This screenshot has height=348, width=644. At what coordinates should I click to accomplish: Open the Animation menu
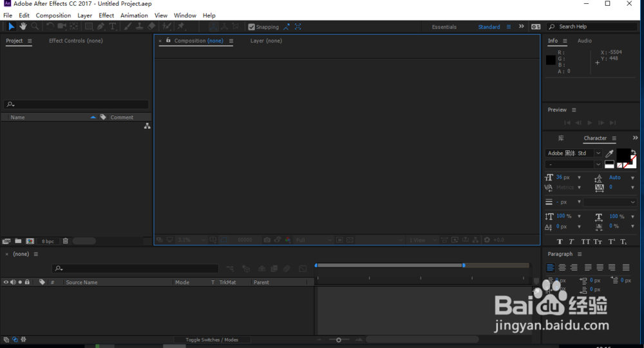[134, 15]
